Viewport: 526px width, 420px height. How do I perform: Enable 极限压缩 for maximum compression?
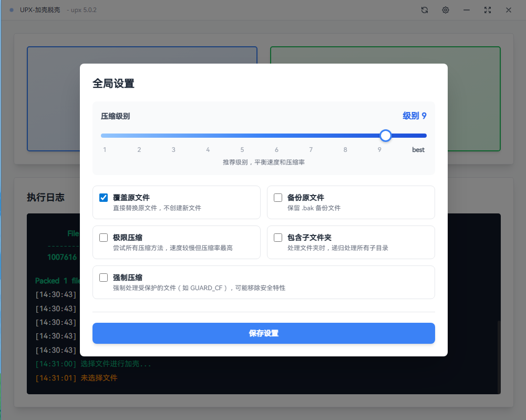pyautogui.click(x=104, y=238)
